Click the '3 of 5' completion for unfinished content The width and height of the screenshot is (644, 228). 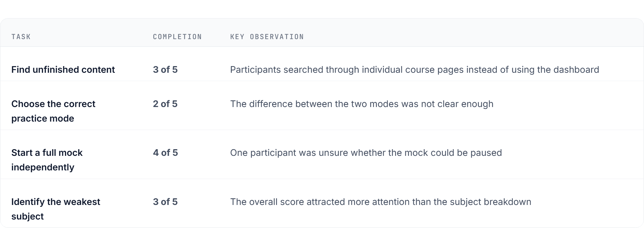(165, 69)
